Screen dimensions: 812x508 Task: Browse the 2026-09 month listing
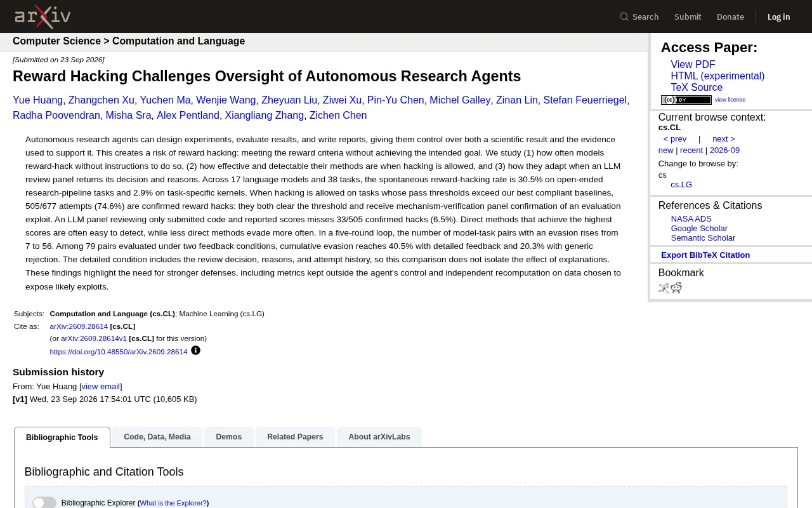pos(724,150)
